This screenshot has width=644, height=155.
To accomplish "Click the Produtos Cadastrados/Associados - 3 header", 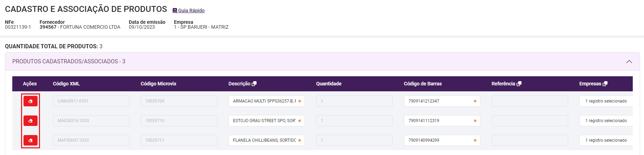I will point(69,62).
